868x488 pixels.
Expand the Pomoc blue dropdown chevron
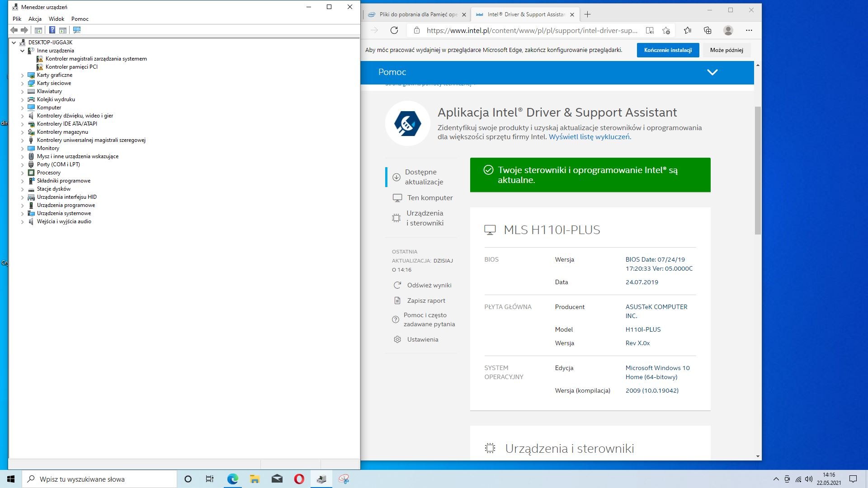click(712, 72)
